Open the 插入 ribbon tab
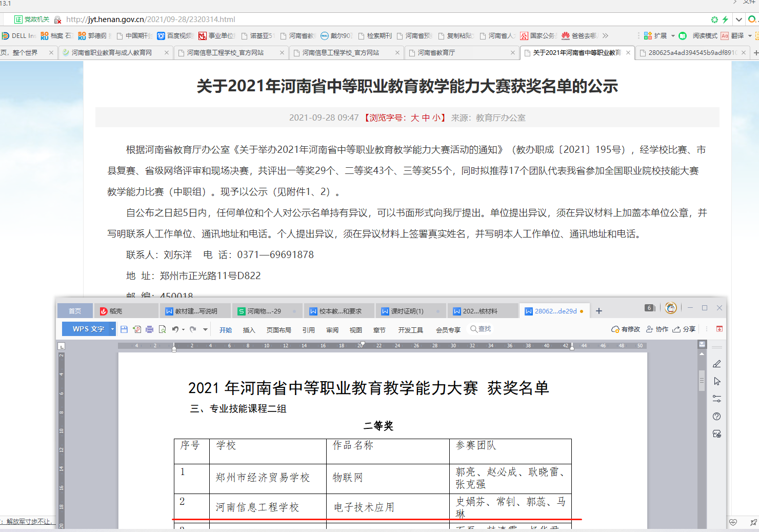759x532 pixels. pyautogui.click(x=249, y=330)
